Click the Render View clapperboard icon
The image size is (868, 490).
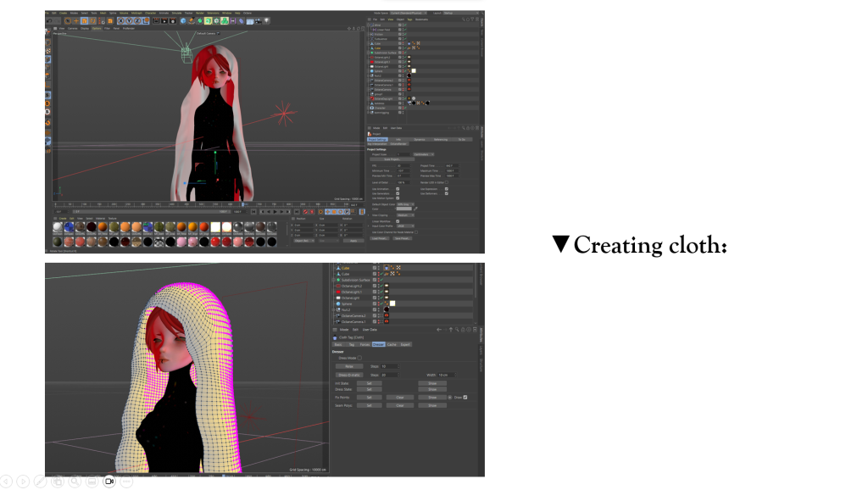click(156, 21)
